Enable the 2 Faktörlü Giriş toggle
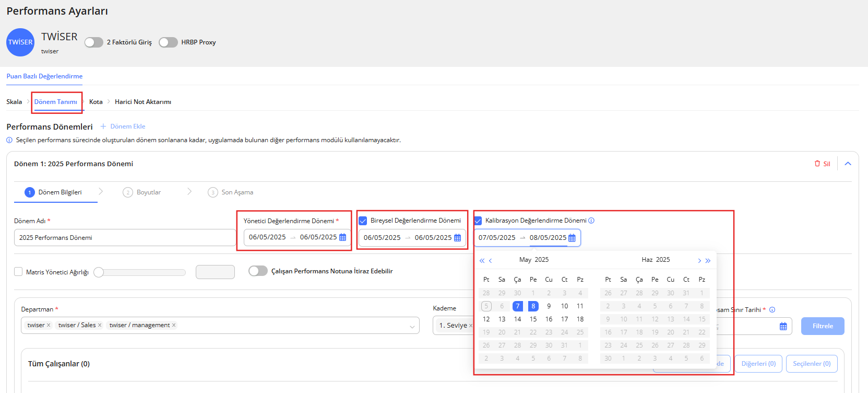The height and width of the screenshot is (393, 868). (94, 42)
